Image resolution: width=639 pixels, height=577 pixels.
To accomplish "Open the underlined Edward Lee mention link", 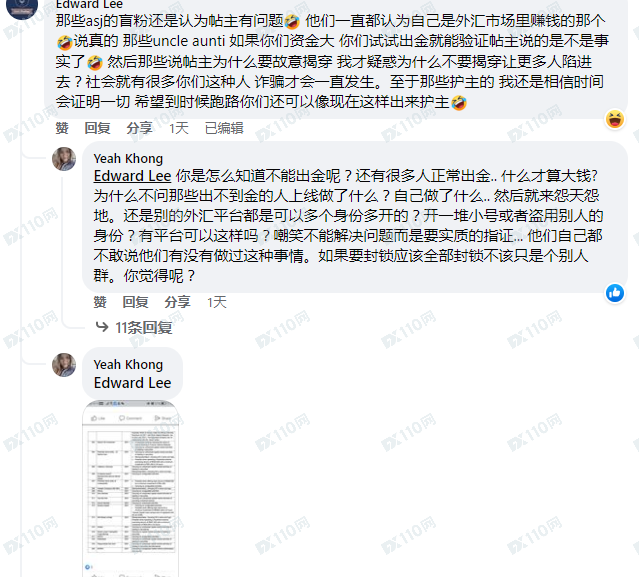I will [x=132, y=176].
